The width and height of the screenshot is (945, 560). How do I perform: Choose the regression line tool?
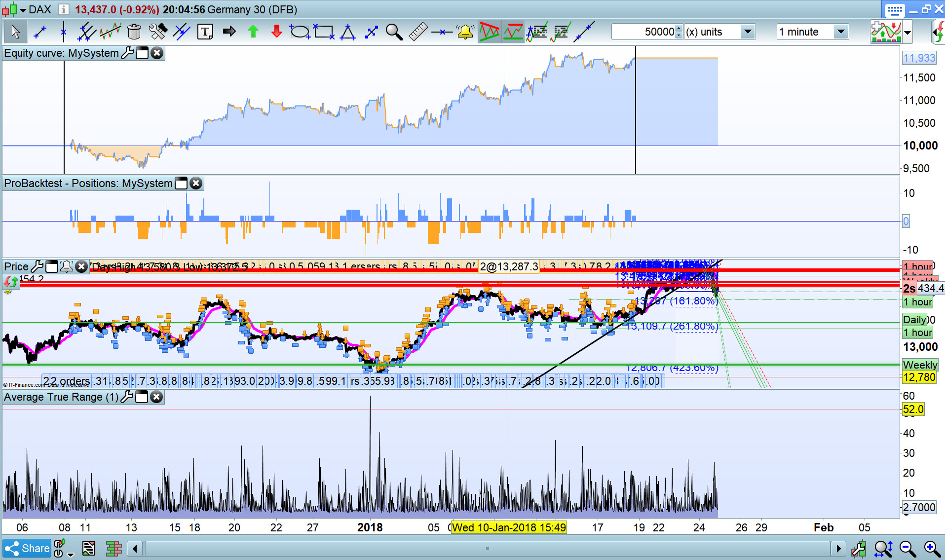111,32
